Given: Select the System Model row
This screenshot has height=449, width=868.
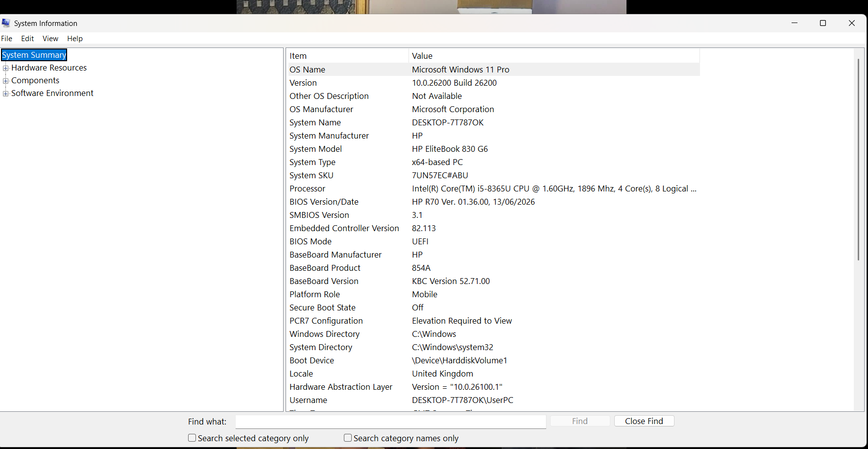Looking at the screenshot, I should click(x=493, y=149).
